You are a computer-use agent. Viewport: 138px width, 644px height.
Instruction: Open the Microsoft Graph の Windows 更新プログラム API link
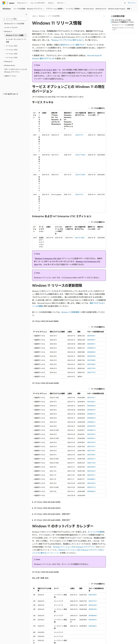coord(67,57)
